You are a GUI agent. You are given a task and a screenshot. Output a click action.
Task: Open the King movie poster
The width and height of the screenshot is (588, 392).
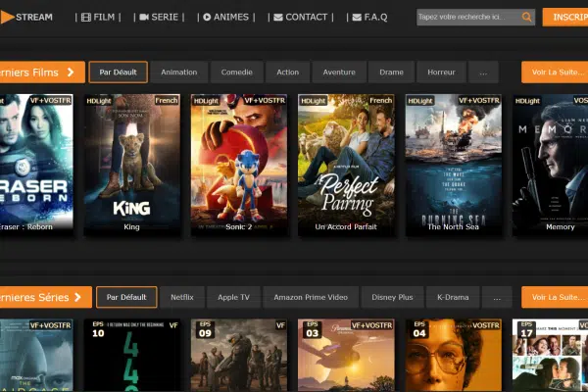point(131,165)
